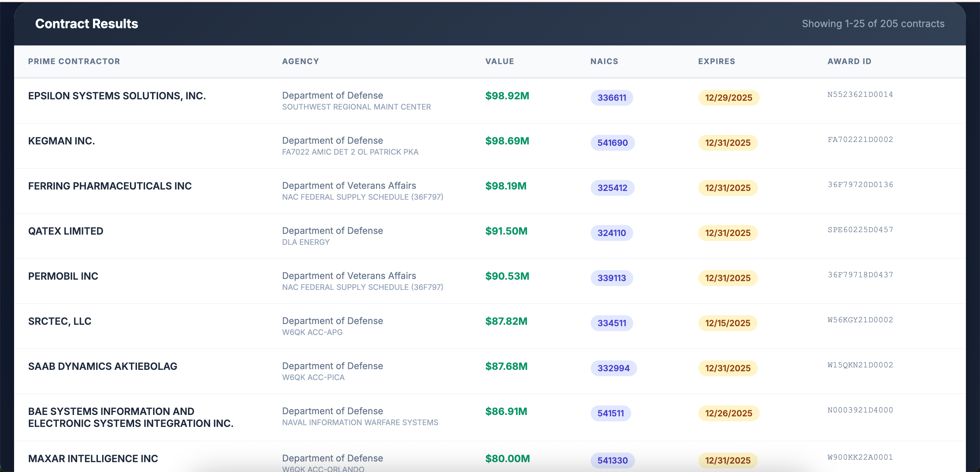Open the PERMOBIL INC contract record
The height and width of the screenshot is (472, 980).
pos(63,276)
